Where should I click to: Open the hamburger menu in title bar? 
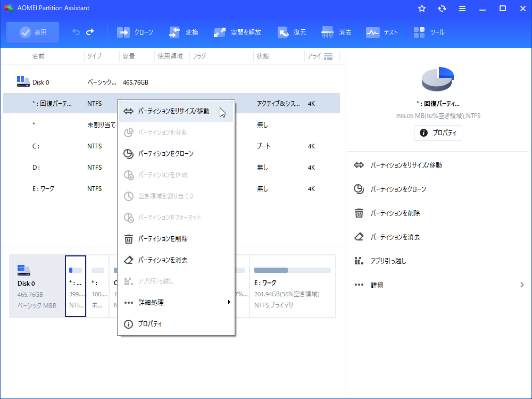tap(462, 9)
